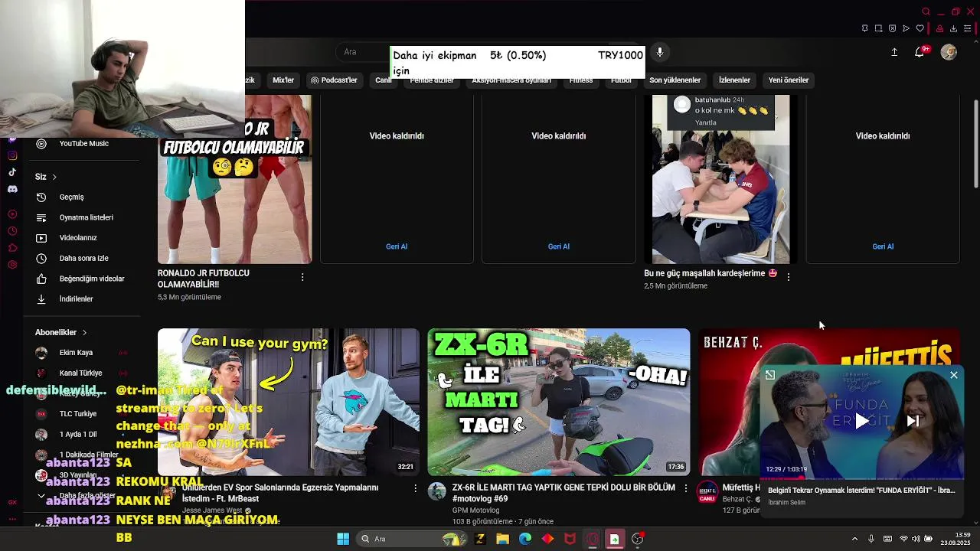The height and width of the screenshot is (551, 980).
Task: Open Beğendiğim videolar liked videos
Action: [83, 279]
